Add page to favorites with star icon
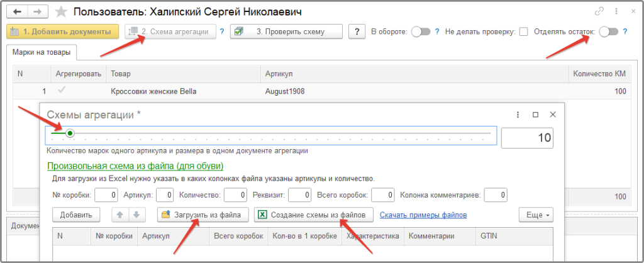Image resolution: width=644 pixels, height=263 pixels. click(61, 12)
